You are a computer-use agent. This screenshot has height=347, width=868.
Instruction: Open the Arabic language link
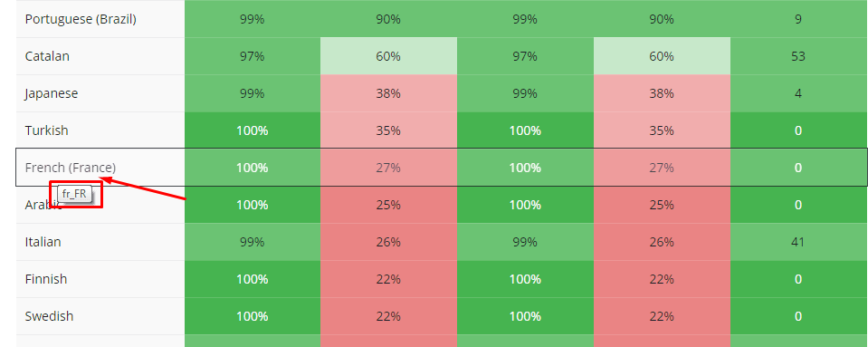[43, 205]
